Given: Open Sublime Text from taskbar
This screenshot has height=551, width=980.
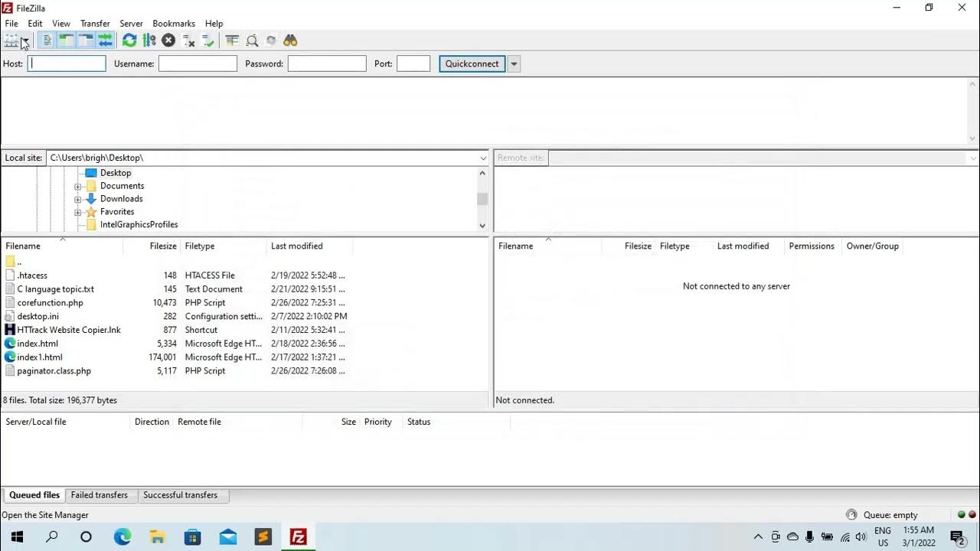Looking at the screenshot, I should click(263, 536).
